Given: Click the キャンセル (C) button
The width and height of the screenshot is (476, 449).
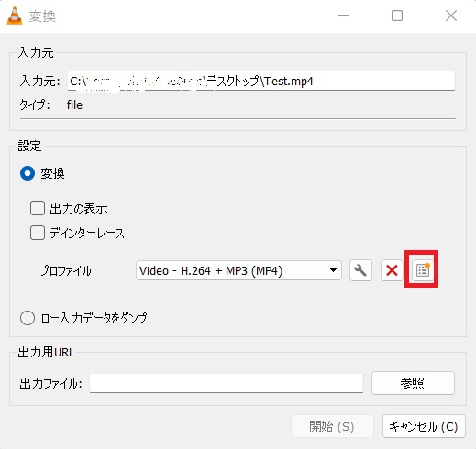Looking at the screenshot, I should click(x=424, y=426).
